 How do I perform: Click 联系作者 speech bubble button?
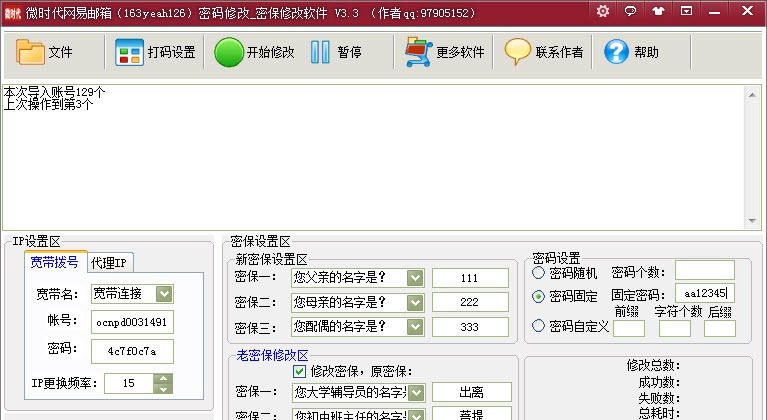(543, 52)
